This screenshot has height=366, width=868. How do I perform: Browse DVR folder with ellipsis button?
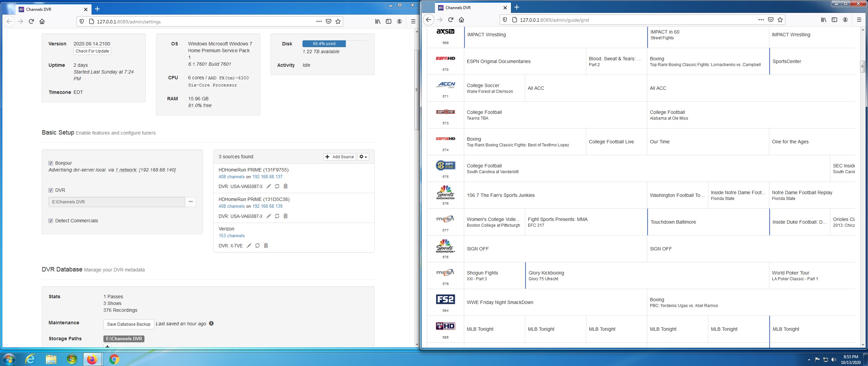tap(191, 202)
